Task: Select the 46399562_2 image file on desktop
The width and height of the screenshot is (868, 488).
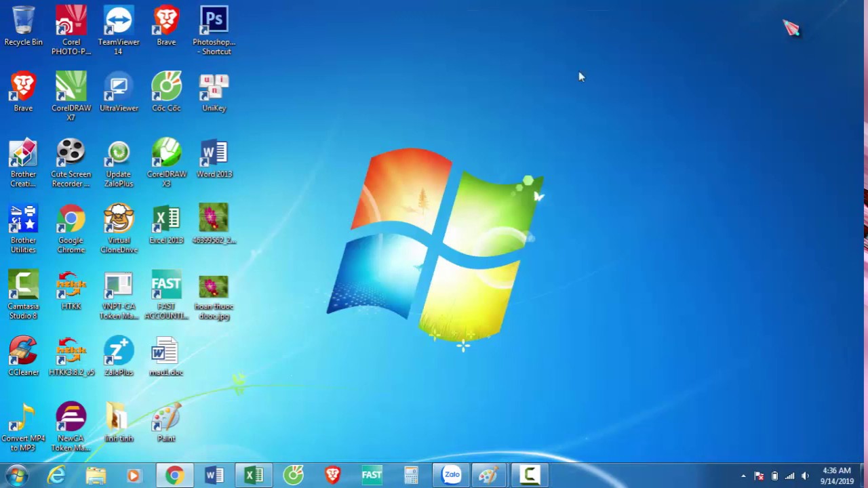Action: point(214,224)
